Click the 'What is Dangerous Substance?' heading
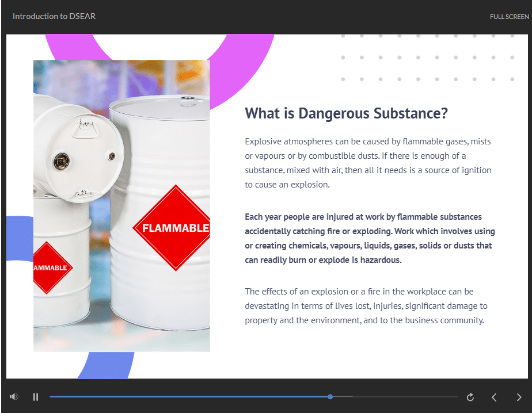This screenshot has width=532, height=413. [x=346, y=113]
